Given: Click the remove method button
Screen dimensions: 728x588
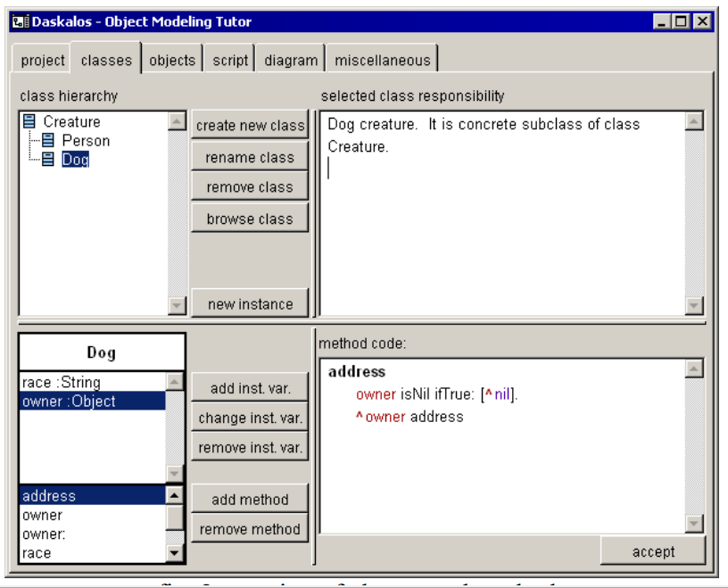Looking at the screenshot, I should (x=250, y=529).
